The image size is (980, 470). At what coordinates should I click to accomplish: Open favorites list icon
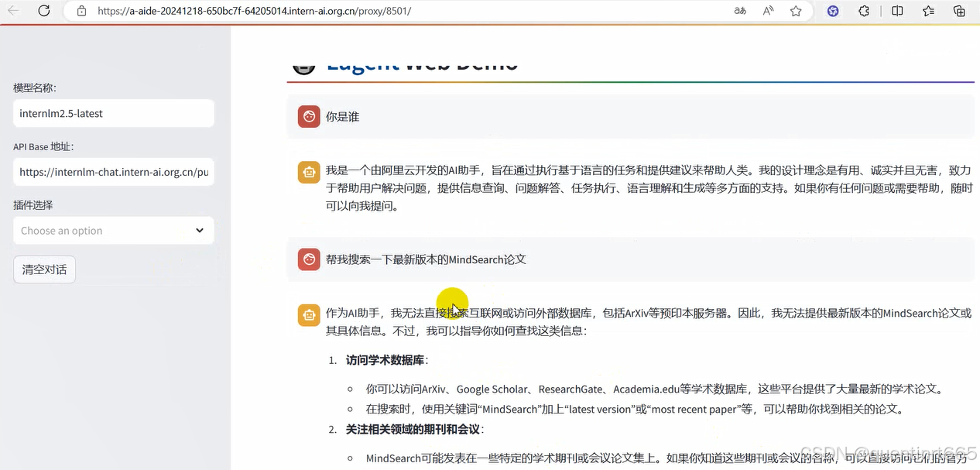pyautogui.click(x=929, y=11)
